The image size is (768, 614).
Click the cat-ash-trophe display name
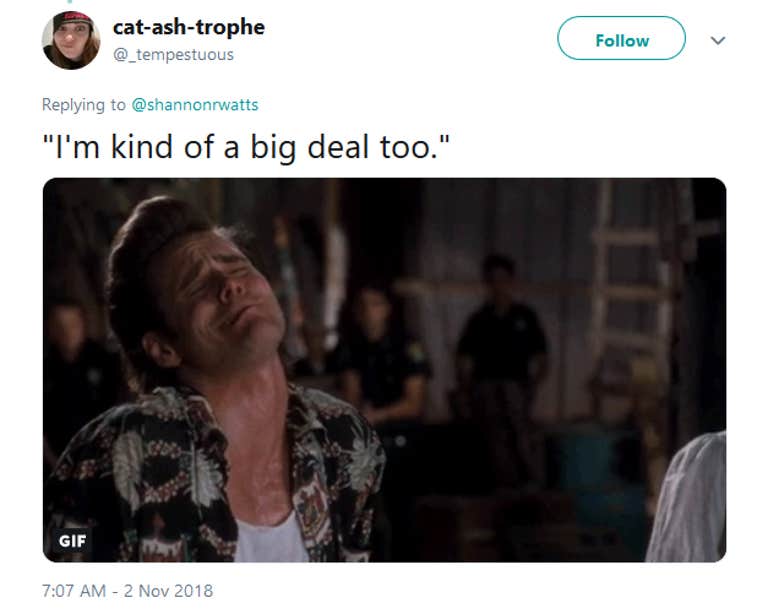coord(189,27)
